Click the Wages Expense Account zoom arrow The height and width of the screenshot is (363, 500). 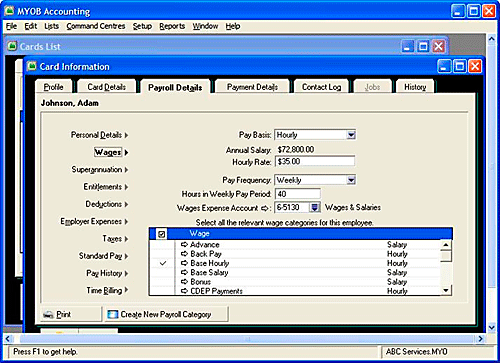(265, 208)
